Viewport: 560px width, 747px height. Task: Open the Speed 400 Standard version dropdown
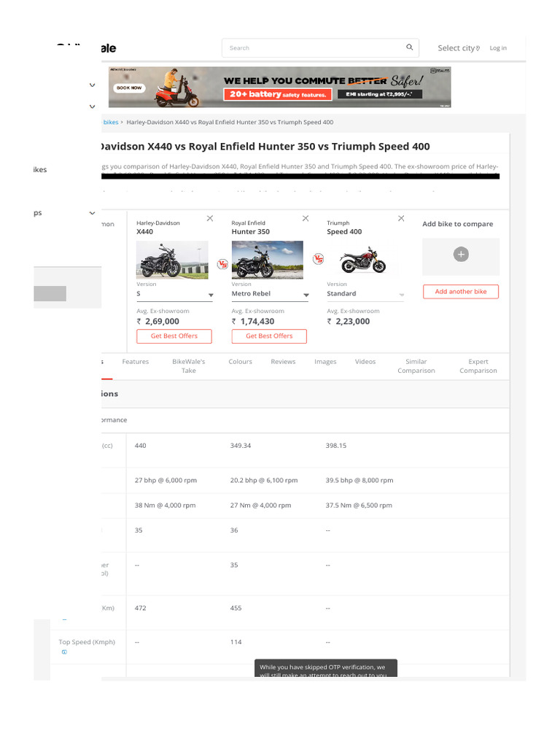365,295
